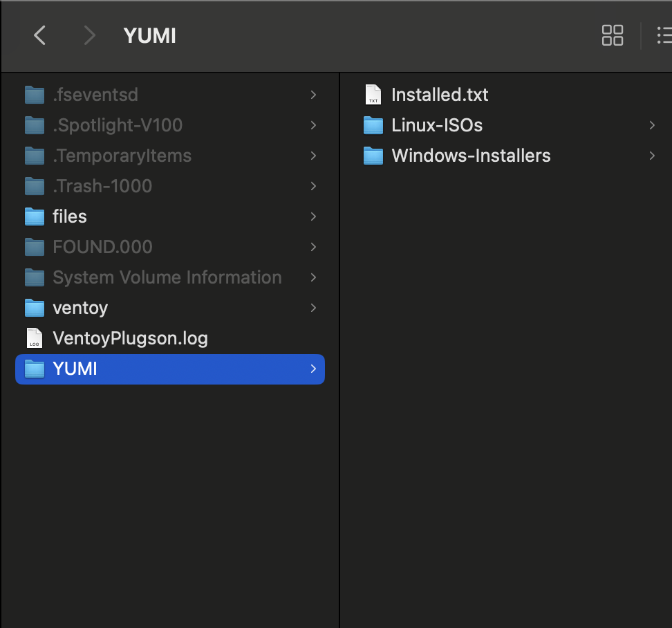Switch to icon grid view
672x628 pixels.
tap(613, 35)
